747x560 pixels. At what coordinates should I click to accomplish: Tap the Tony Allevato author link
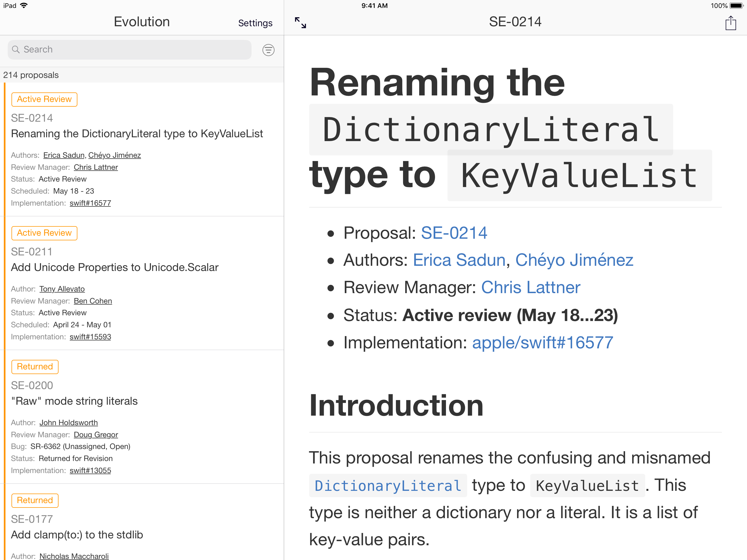click(x=62, y=289)
